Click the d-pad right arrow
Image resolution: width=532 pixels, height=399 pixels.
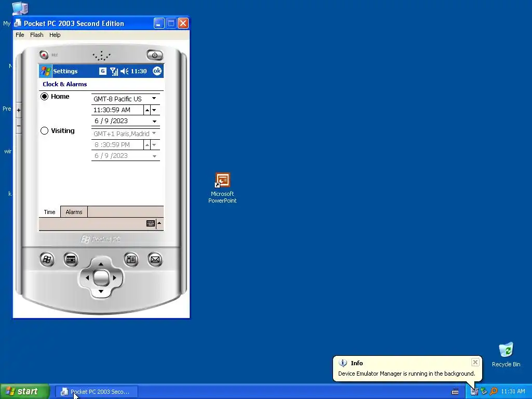114,278
